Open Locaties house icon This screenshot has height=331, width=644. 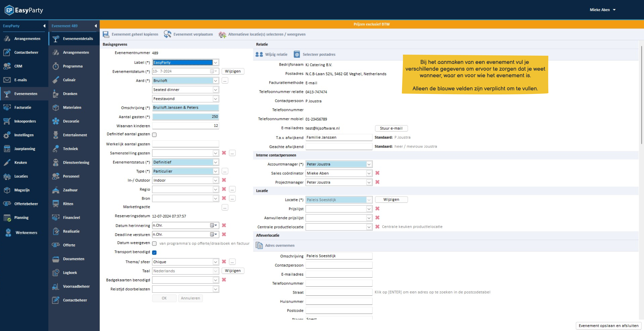click(x=7, y=176)
